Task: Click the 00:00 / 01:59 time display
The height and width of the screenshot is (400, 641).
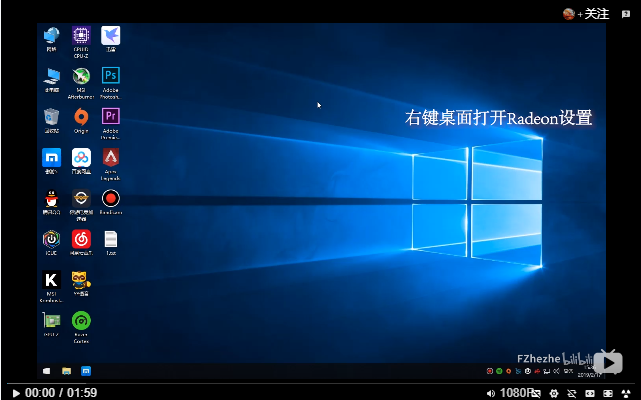Action: click(x=61, y=393)
